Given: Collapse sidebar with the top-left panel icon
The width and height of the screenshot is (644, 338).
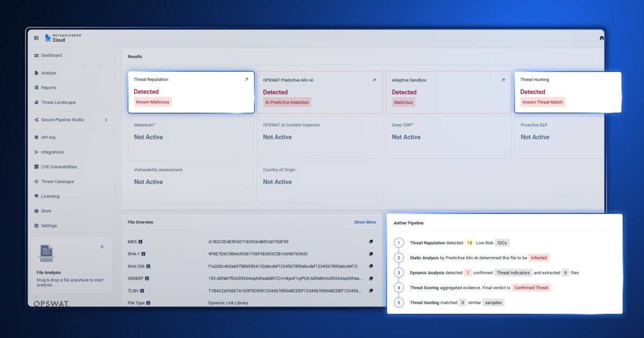Looking at the screenshot, I should 36,38.
